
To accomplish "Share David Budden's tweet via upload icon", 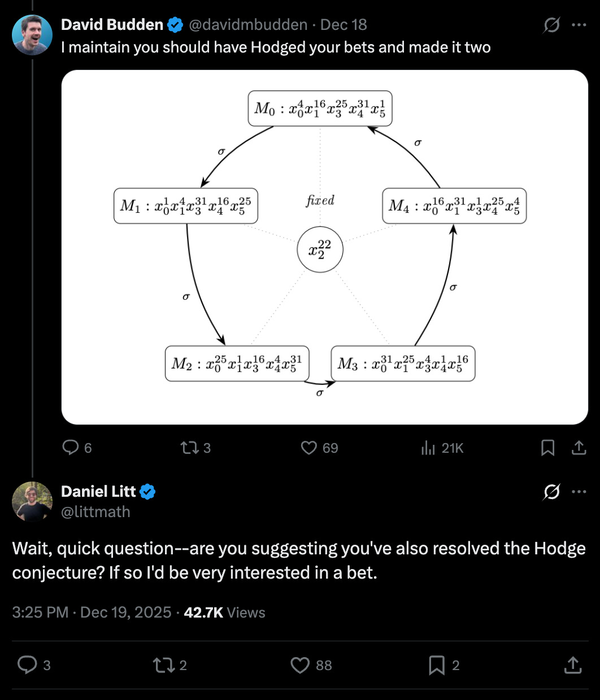I will (x=579, y=448).
